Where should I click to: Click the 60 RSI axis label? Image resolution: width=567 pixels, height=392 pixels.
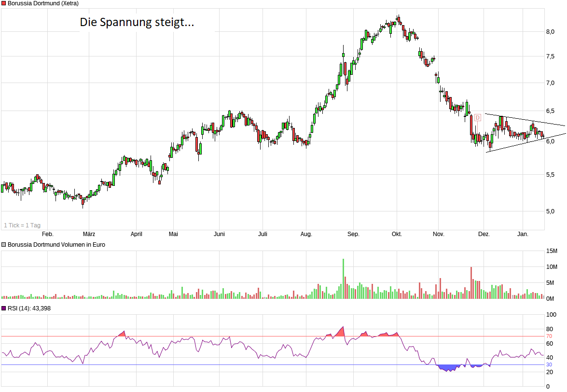pyautogui.click(x=550, y=344)
